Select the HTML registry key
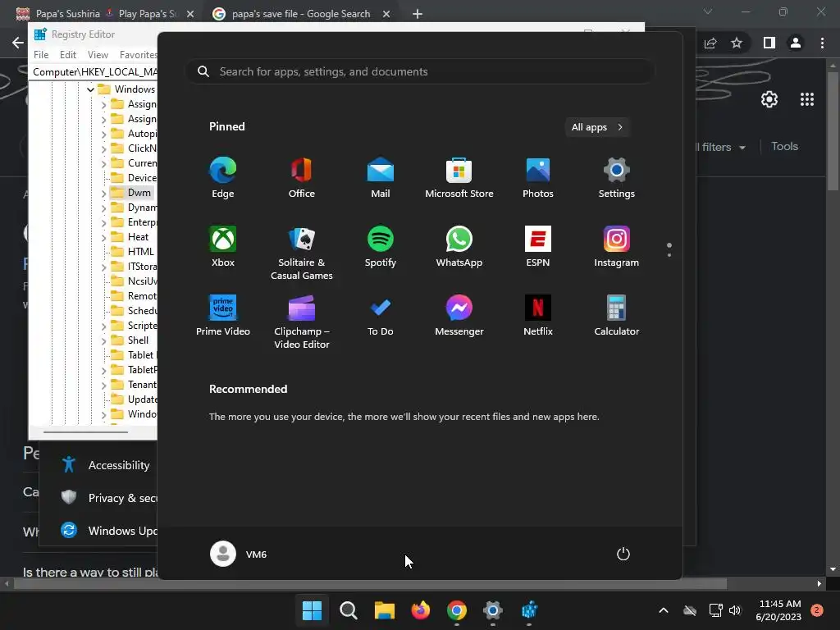The width and height of the screenshot is (840, 630). click(140, 252)
